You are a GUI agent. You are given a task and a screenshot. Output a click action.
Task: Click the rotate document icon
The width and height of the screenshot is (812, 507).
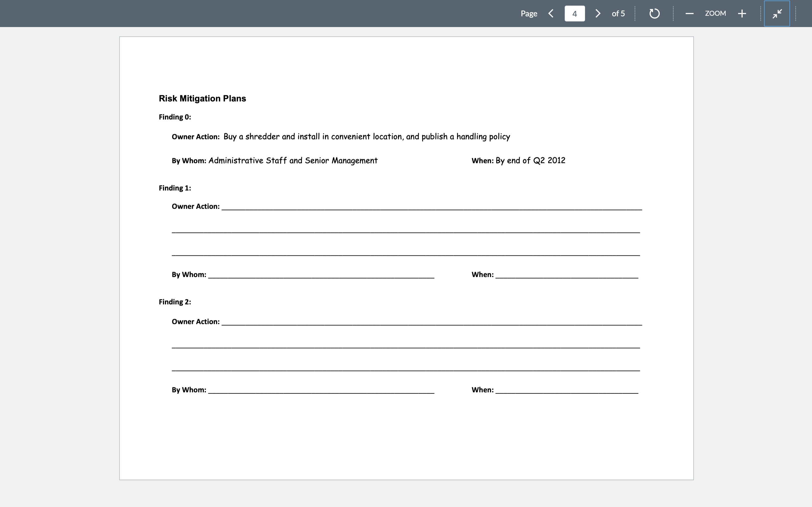tap(654, 14)
